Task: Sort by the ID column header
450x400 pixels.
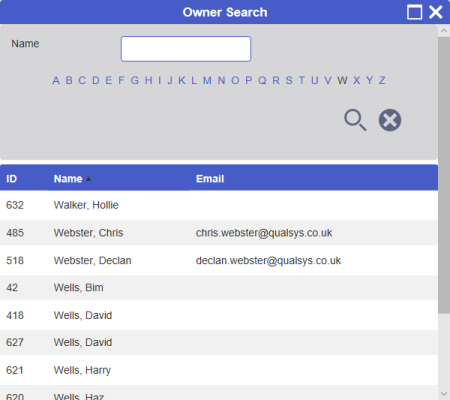Action: click(11, 179)
